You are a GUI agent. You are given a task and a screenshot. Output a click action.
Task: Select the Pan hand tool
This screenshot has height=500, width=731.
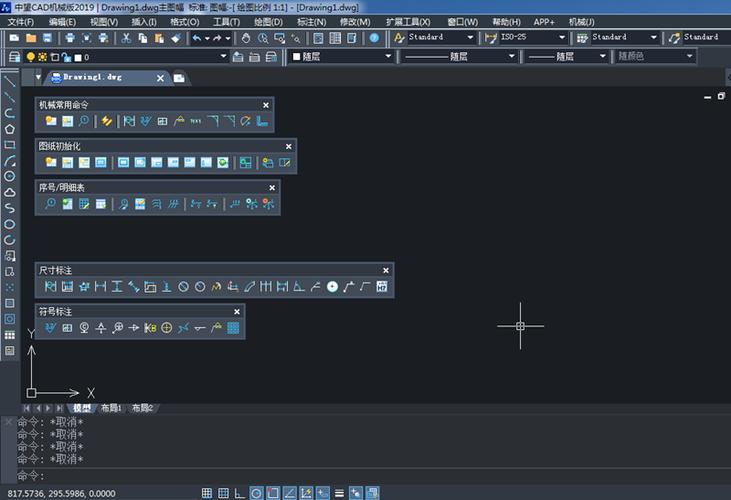(x=247, y=38)
